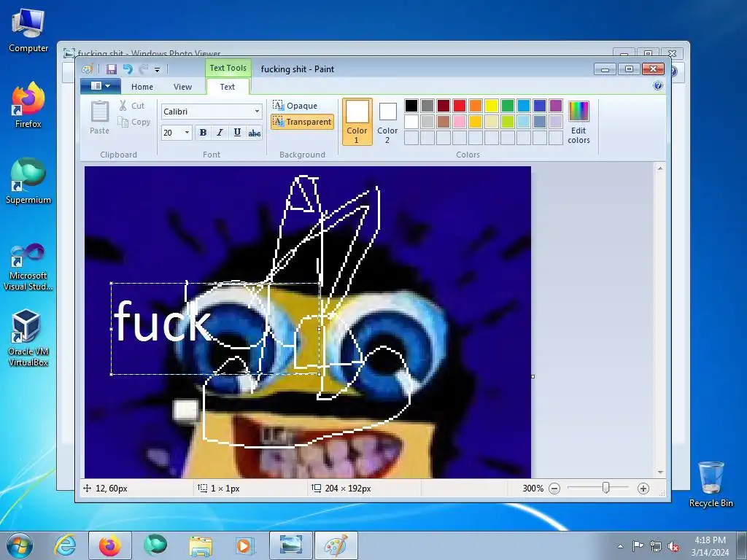Pick the pink color swatch in second row
The image size is (747, 560).
(x=460, y=122)
